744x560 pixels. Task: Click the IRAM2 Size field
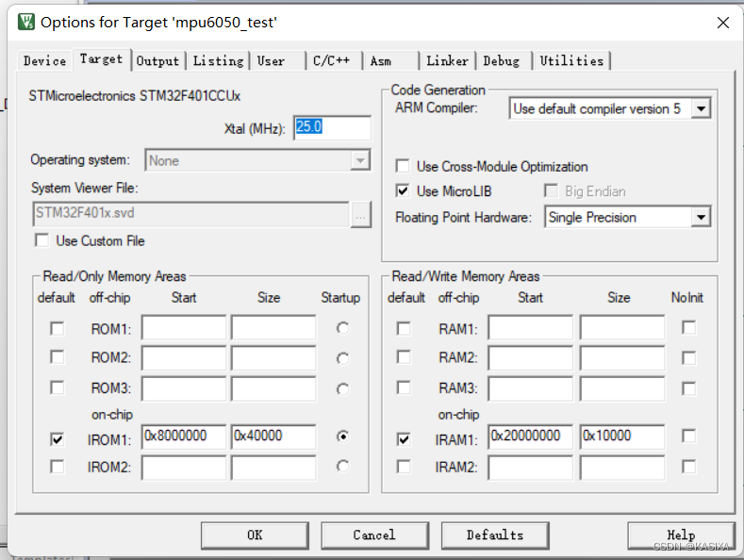click(622, 468)
